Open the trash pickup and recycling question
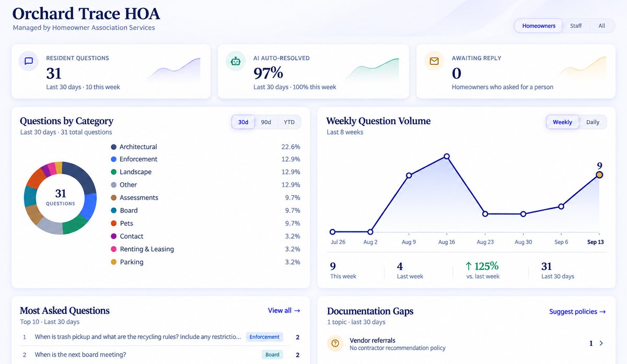Image resolution: width=627 pixels, height=364 pixels. tap(160, 337)
